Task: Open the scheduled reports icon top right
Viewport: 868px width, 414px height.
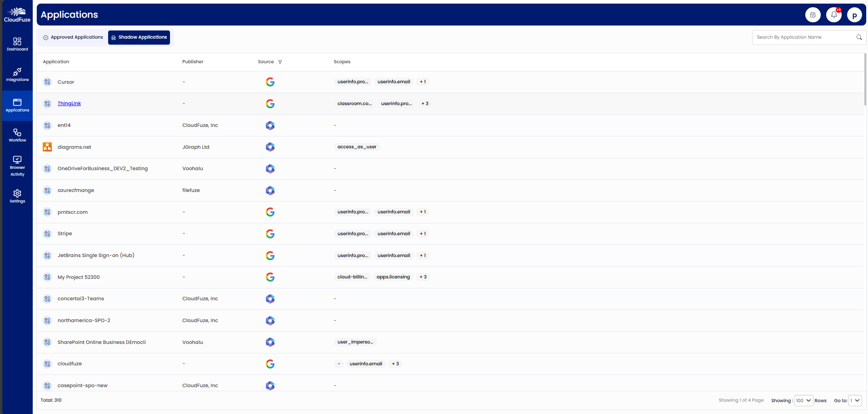Action: tap(813, 14)
